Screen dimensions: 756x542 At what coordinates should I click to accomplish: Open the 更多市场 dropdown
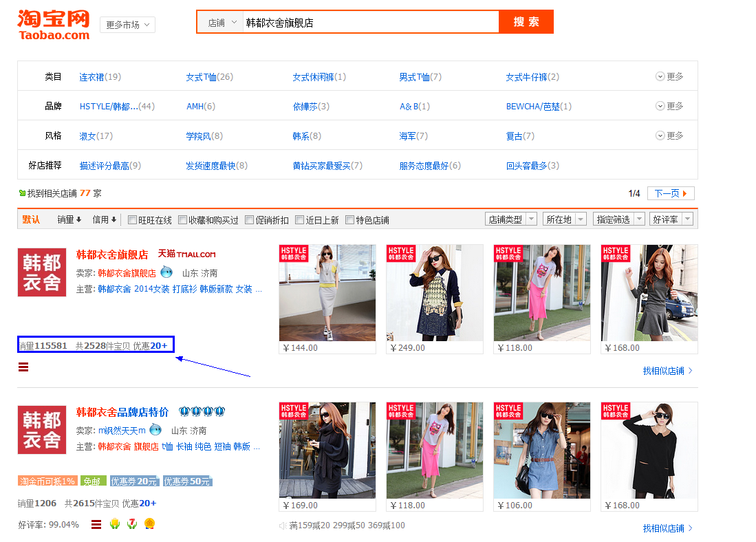[x=128, y=25]
